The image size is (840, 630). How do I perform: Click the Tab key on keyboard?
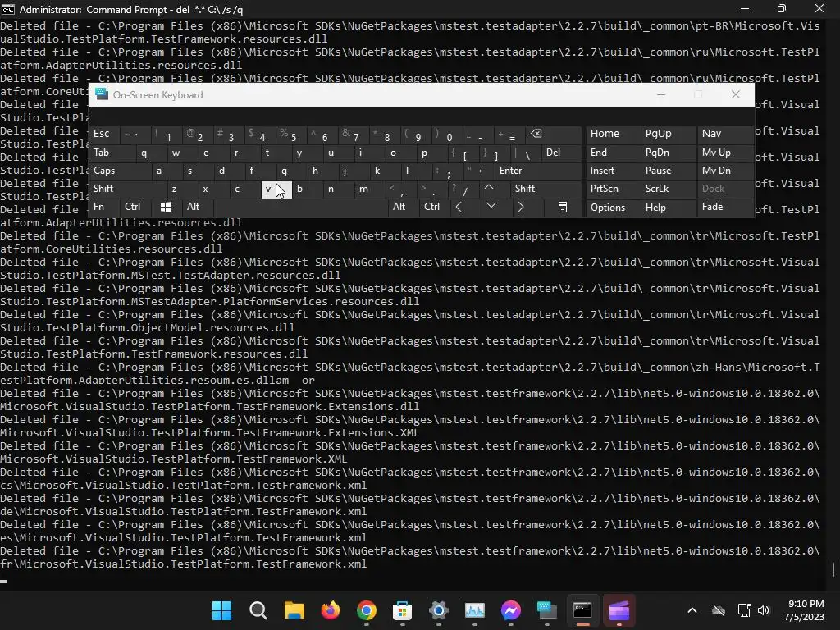112,152
